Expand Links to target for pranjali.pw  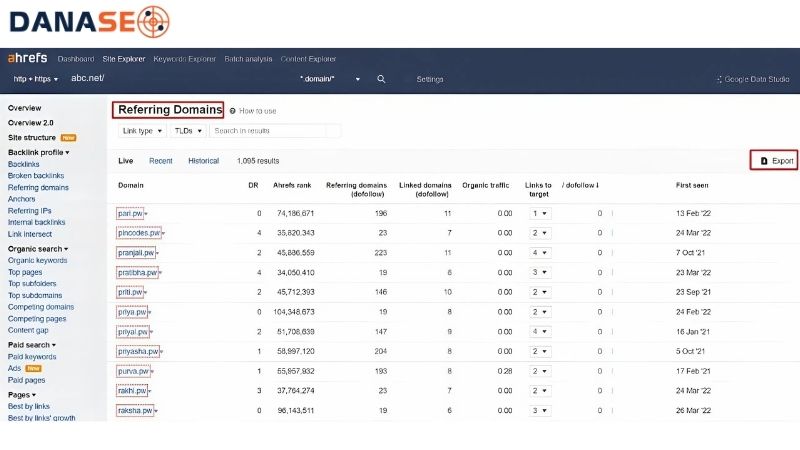click(540, 253)
